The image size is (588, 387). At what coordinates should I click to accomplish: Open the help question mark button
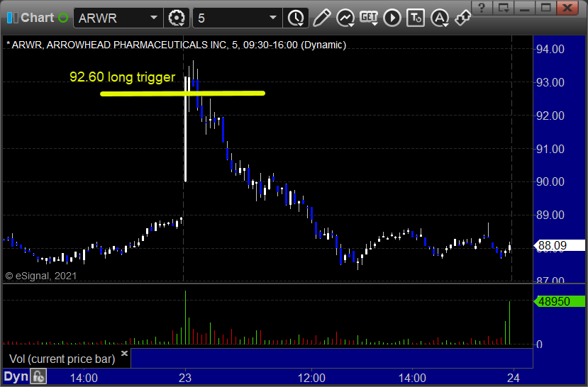click(482, 8)
